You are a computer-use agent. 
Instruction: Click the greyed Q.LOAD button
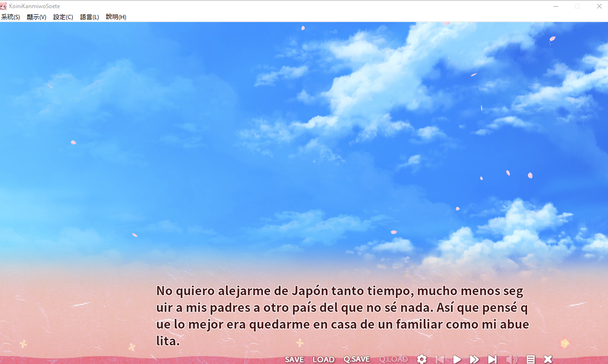click(x=394, y=360)
